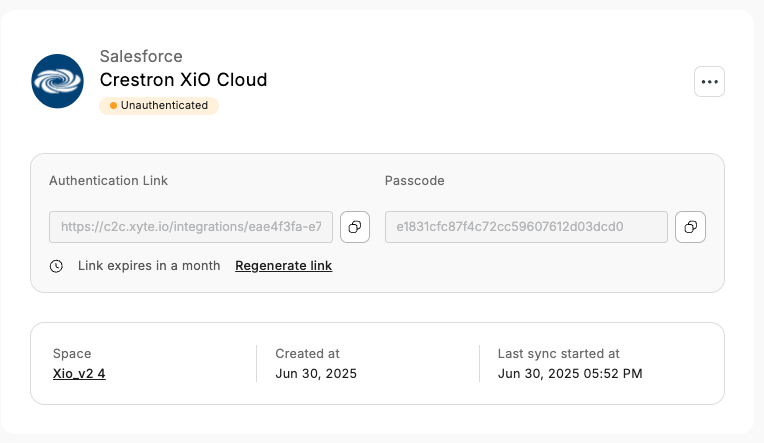Select the Authentication Link URL field
This screenshot has width=764, height=443.
[191, 227]
